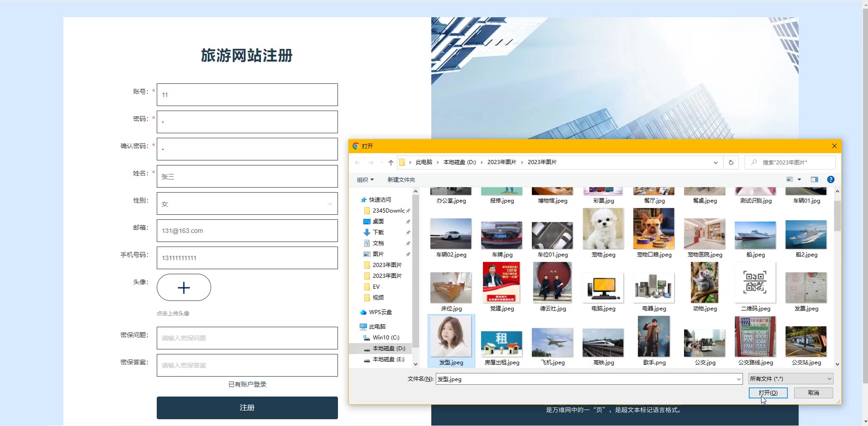
Task: Open the 组织 menu
Action: (365, 179)
